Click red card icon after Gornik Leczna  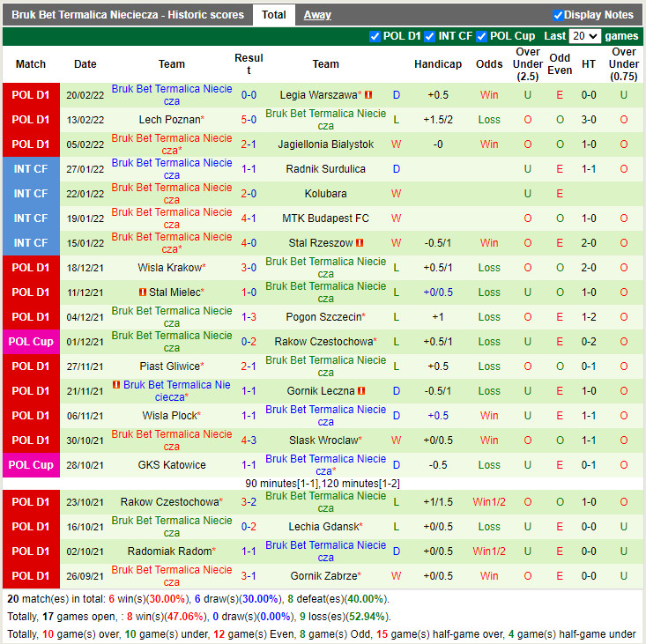point(361,391)
